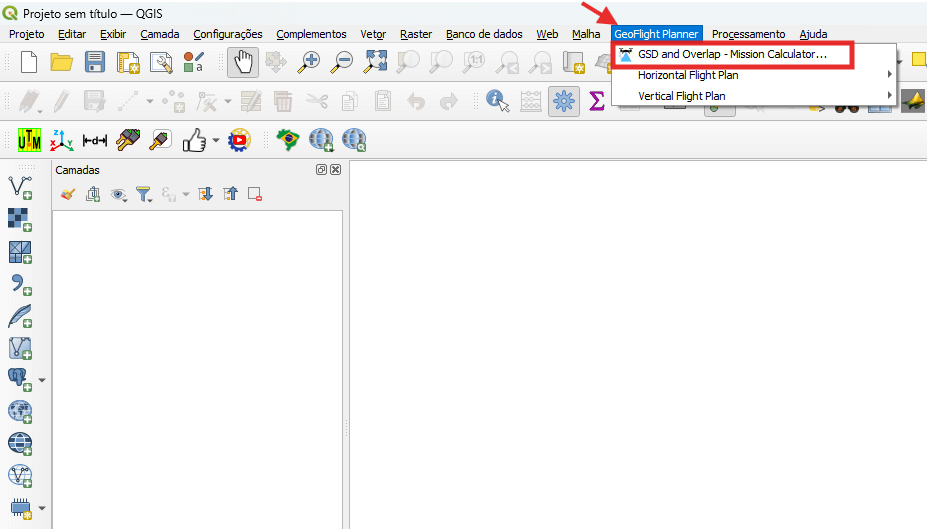Close the Camadas panel
This screenshot has width=927, height=529.
tap(335, 170)
